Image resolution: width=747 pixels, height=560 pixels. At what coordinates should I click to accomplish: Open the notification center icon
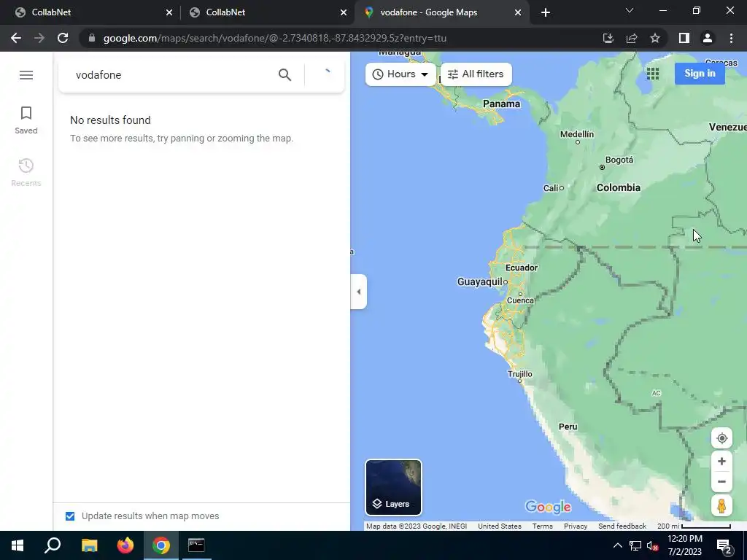pyautogui.click(x=724, y=546)
